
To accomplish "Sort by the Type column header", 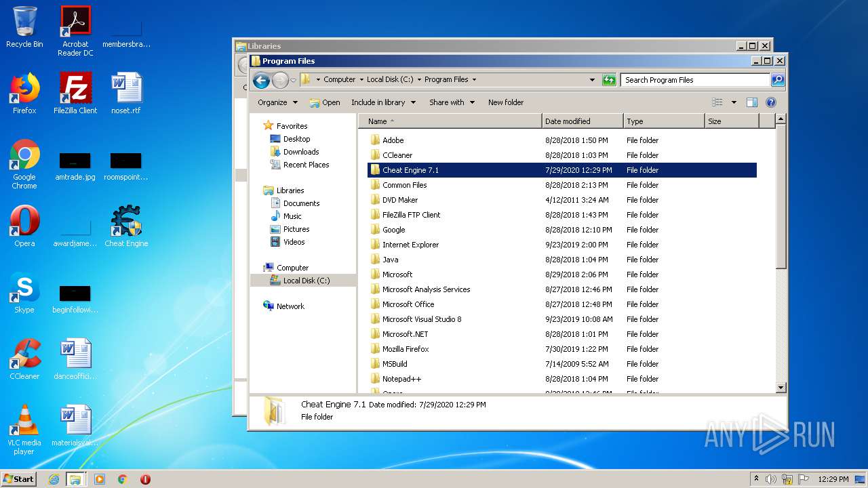I will pos(664,121).
